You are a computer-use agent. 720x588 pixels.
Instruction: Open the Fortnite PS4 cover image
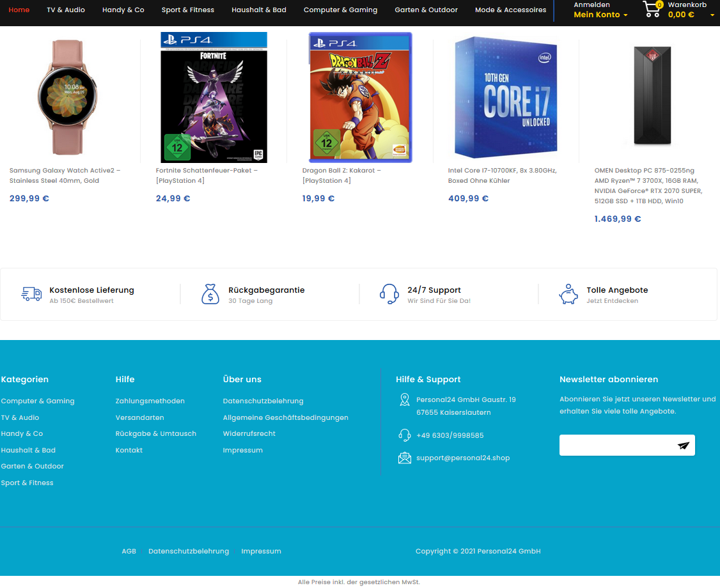[214, 97]
